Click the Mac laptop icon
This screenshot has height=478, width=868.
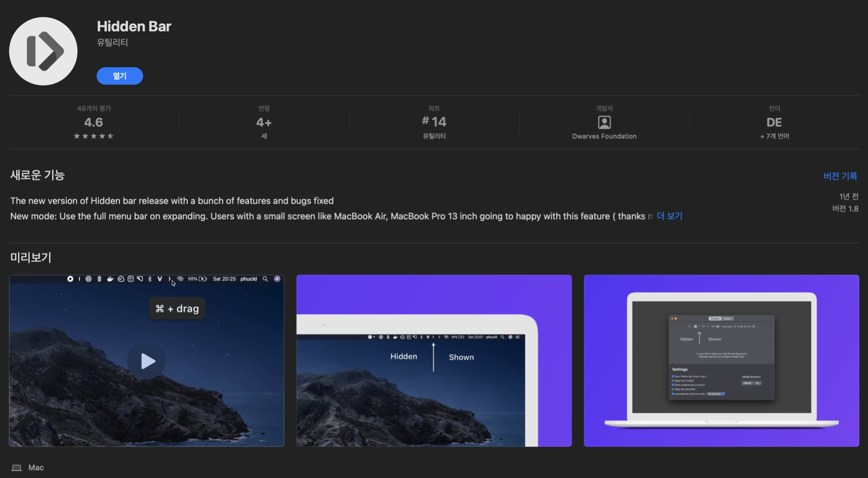point(17,467)
